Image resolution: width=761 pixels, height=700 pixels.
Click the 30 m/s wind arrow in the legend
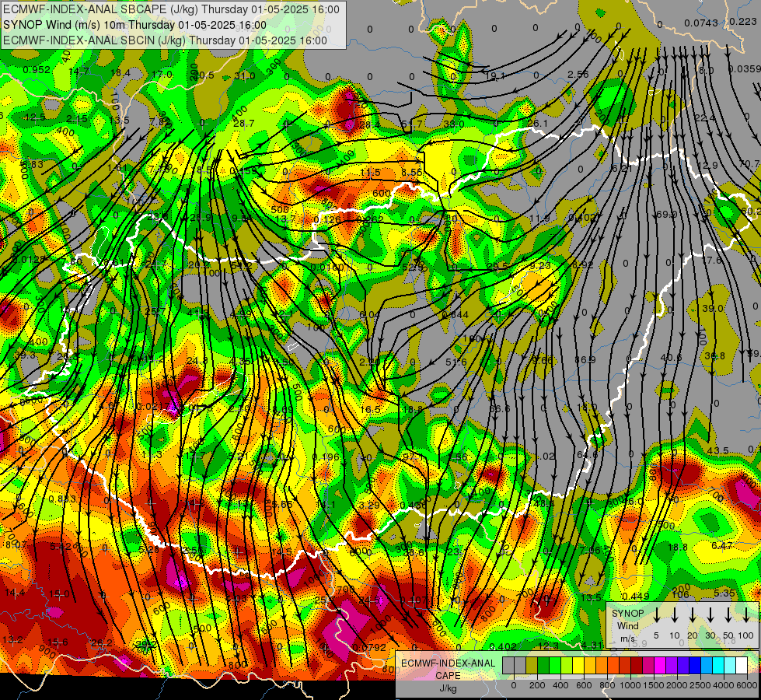[x=710, y=615]
